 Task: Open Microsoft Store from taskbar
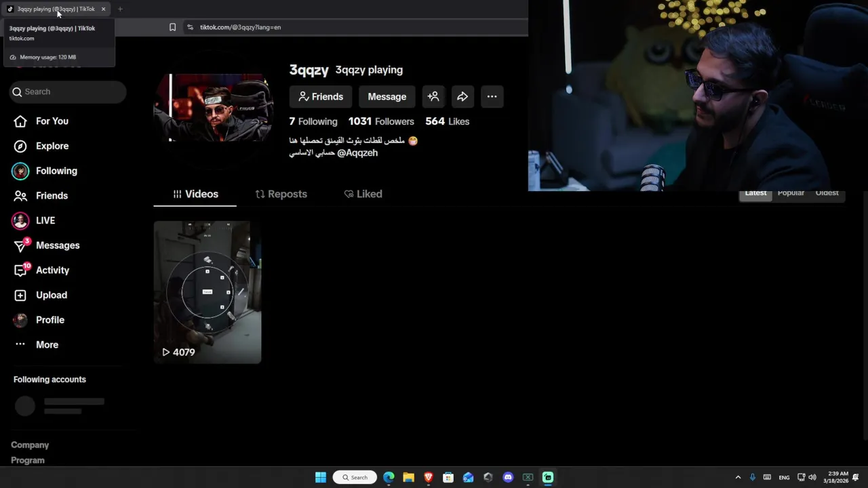pyautogui.click(x=448, y=477)
